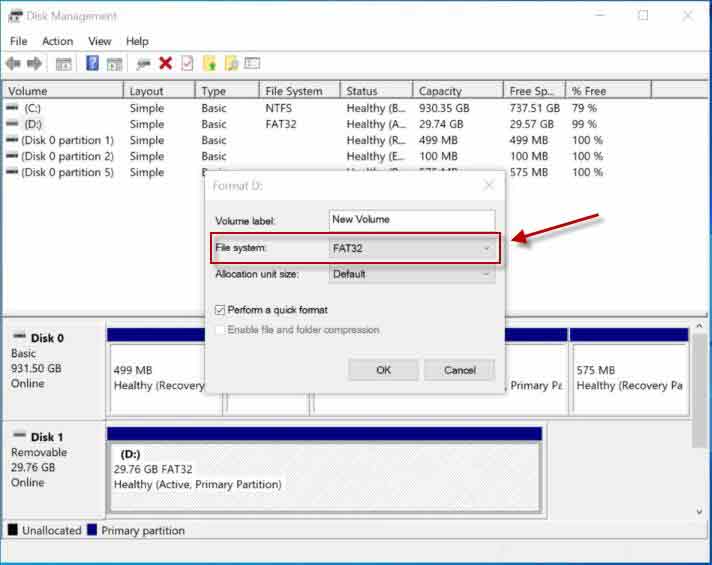Click Enable file and folder compression checkbox
The width and height of the screenshot is (712, 565).
point(220,330)
